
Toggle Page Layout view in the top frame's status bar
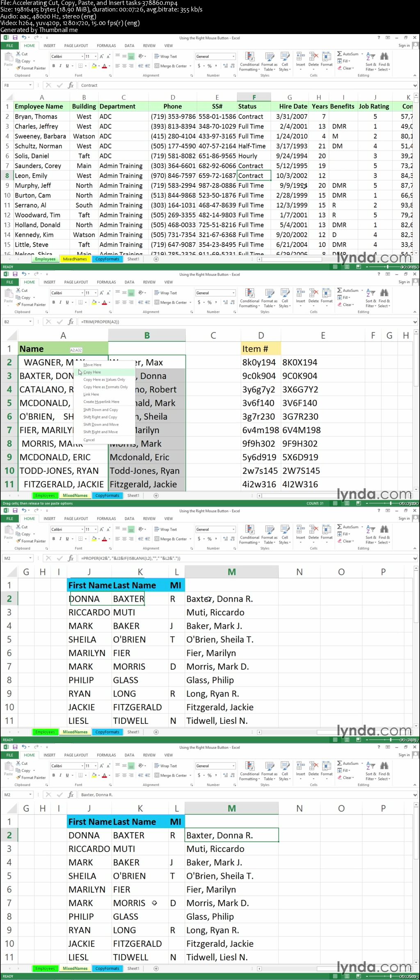347,267
